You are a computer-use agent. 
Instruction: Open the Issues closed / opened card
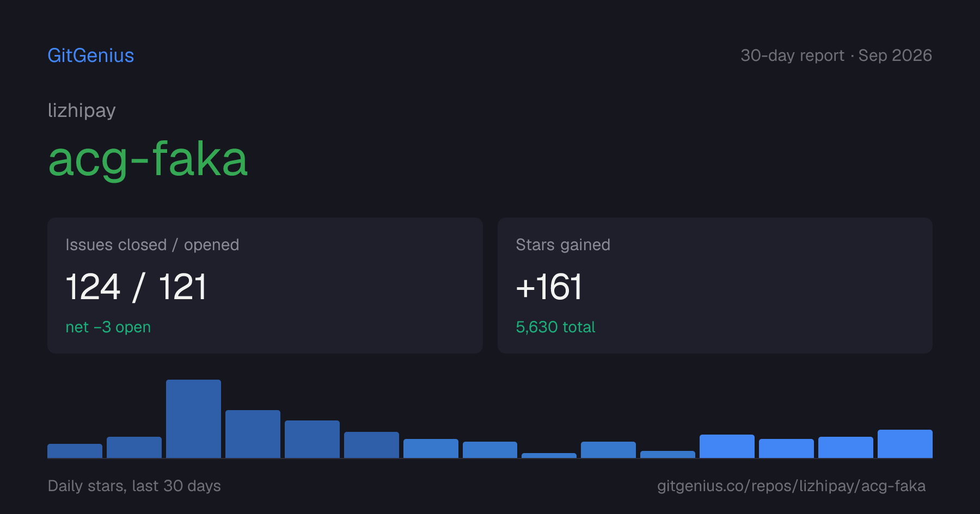coord(265,286)
